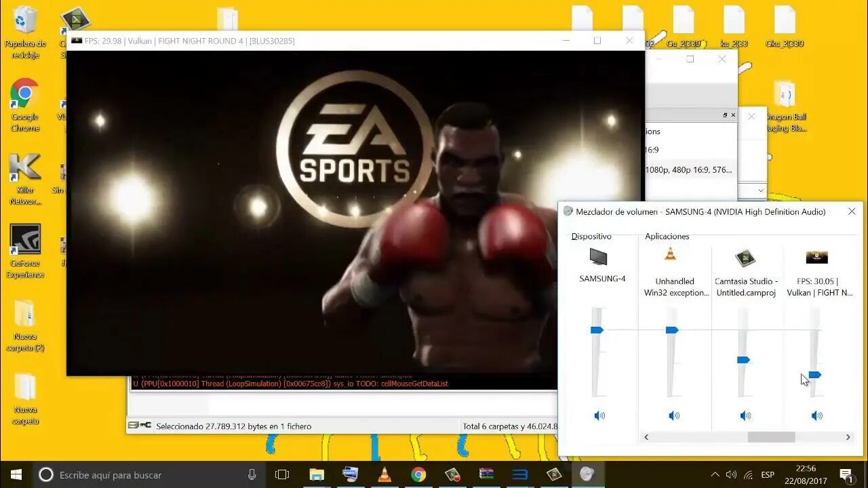Click the SAMSUNG-4 device monitor icon

pyautogui.click(x=598, y=257)
